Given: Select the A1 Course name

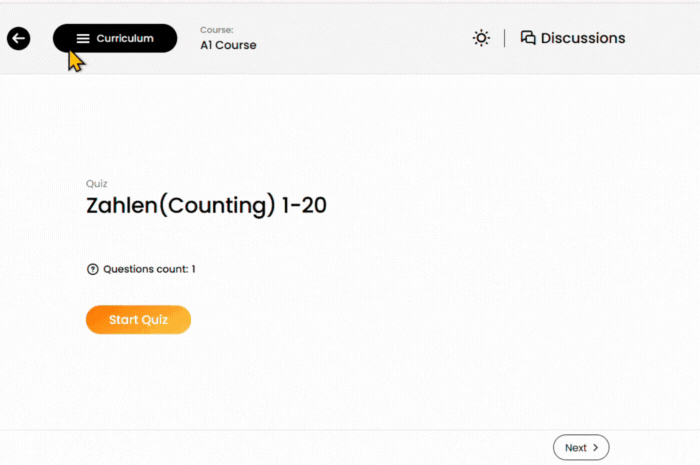Looking at the screenshot, I should pos(228,45).
